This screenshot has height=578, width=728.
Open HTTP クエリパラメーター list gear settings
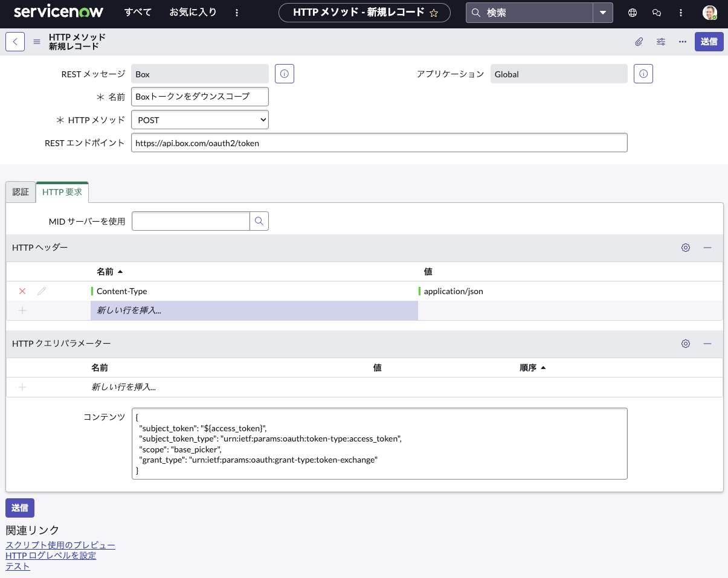(x=686, y=344)
